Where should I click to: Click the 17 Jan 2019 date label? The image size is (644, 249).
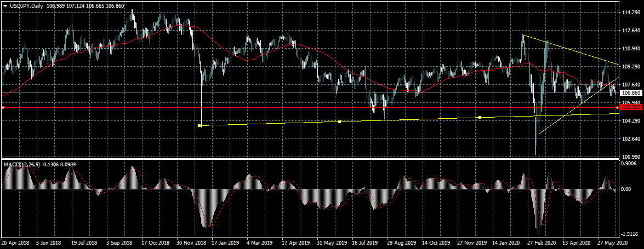click(x=225, y=243)
